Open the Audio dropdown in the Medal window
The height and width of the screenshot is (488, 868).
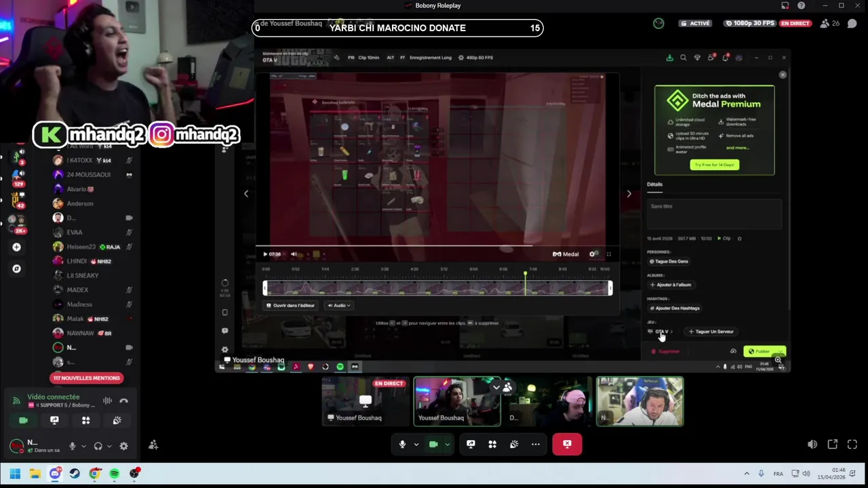tap(338, 306)
